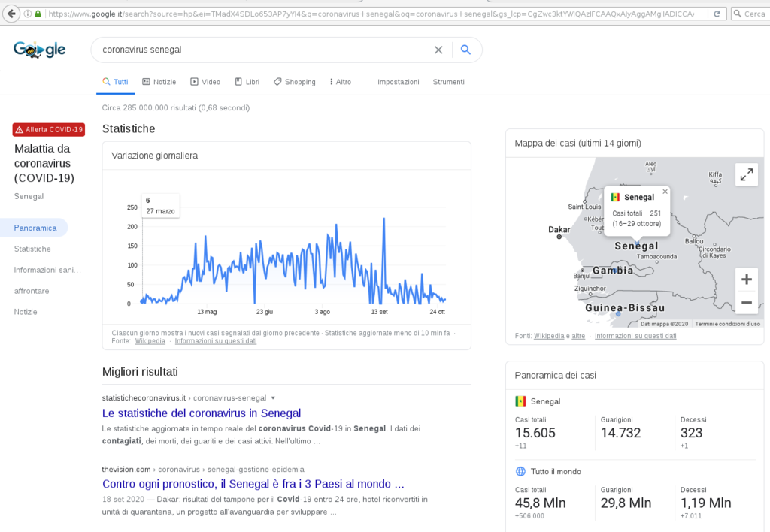Select Informazioni sanitarie in the sidebar
This screenshot has height=532, width=770.
(x=47, y=270)
